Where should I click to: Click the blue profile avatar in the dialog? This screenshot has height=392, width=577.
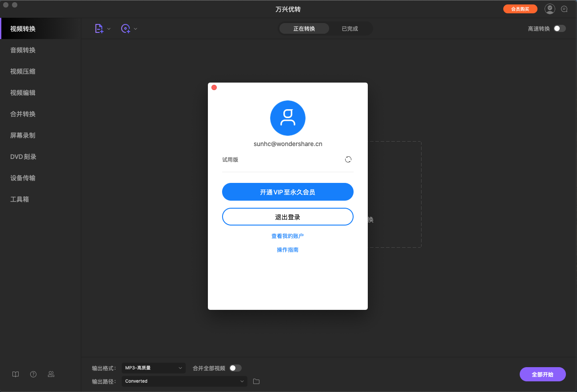(287, 118)
